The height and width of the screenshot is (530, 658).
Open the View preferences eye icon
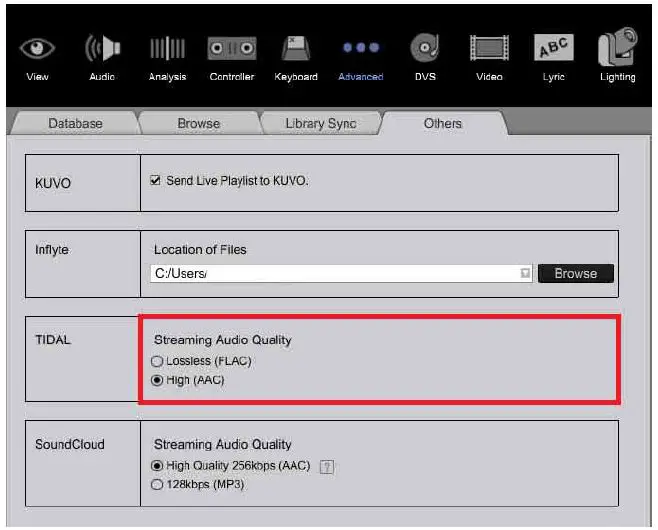point(37,48)
